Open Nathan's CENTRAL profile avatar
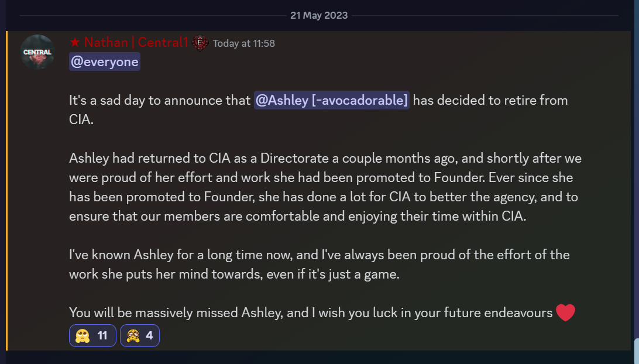Screen dimensions: 639x364 [x=37, y=51]
